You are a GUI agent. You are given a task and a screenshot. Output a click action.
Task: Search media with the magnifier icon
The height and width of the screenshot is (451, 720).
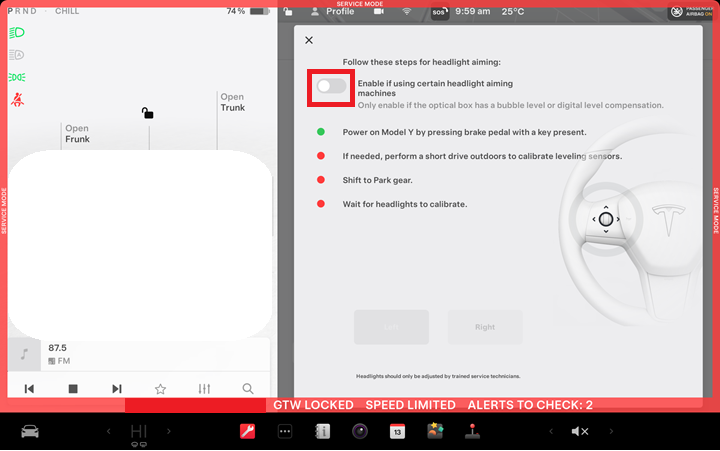coord(248,388)
